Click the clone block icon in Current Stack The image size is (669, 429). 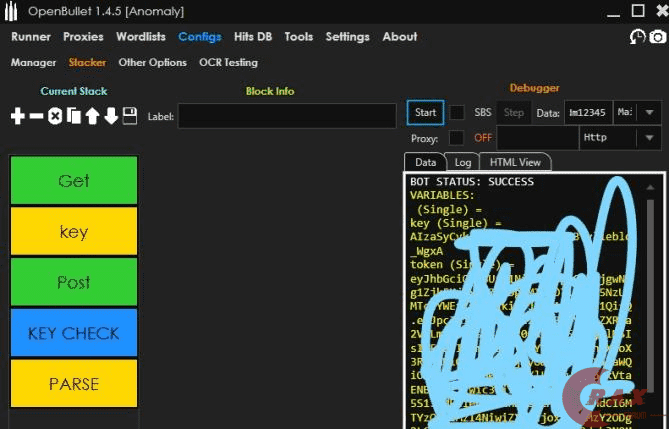pyautogui.click(x=73, y=116)
